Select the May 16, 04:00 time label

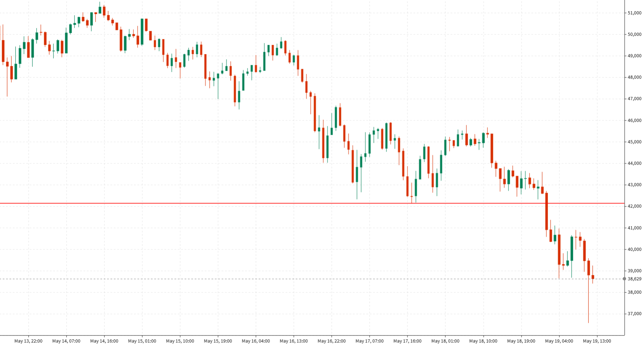click(256, 341)
